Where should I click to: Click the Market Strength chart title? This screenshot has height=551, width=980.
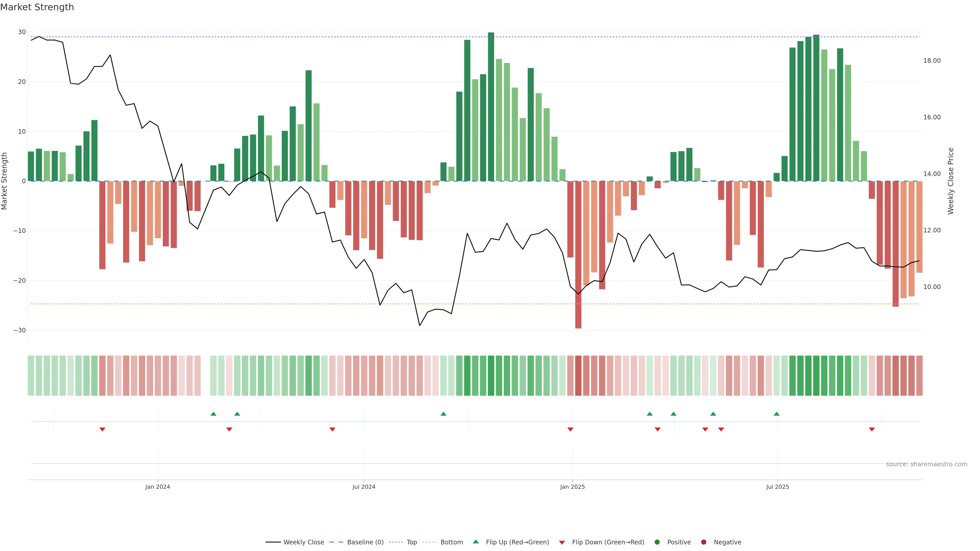click(37, 7)
